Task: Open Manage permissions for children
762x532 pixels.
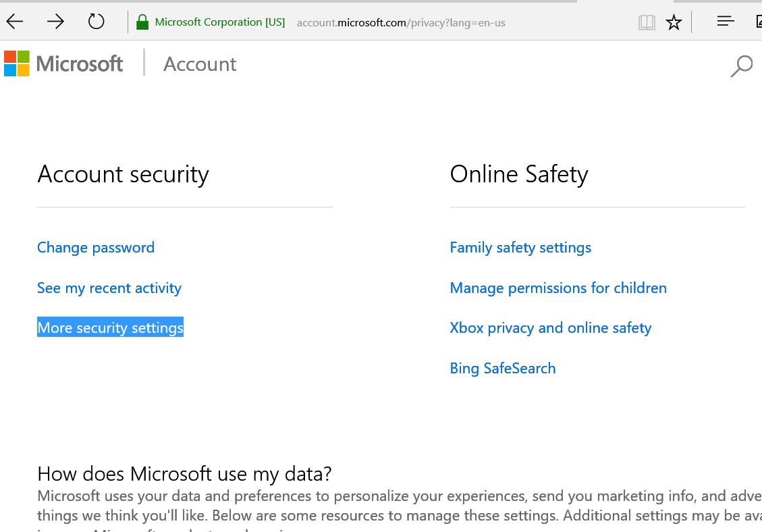Action: [x=558, y=288]
